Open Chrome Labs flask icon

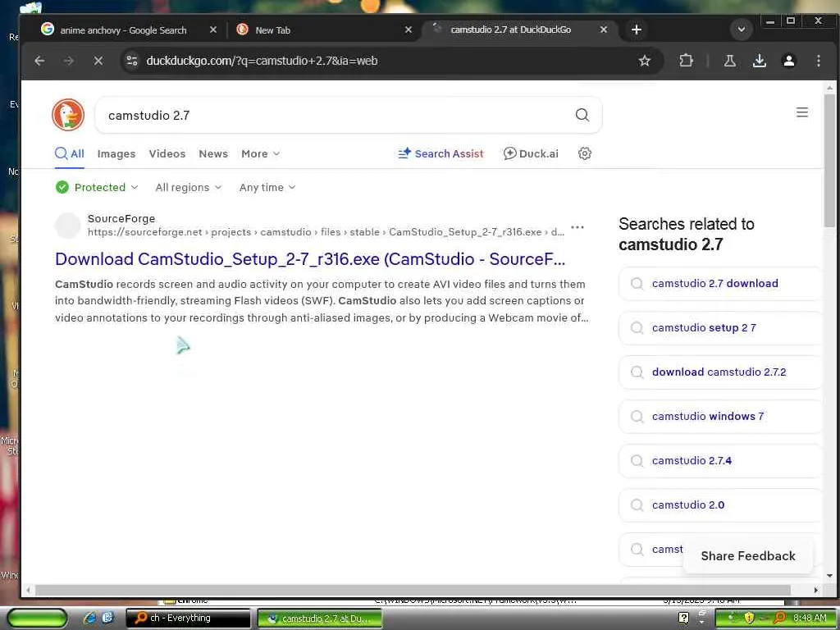(729, 61)
